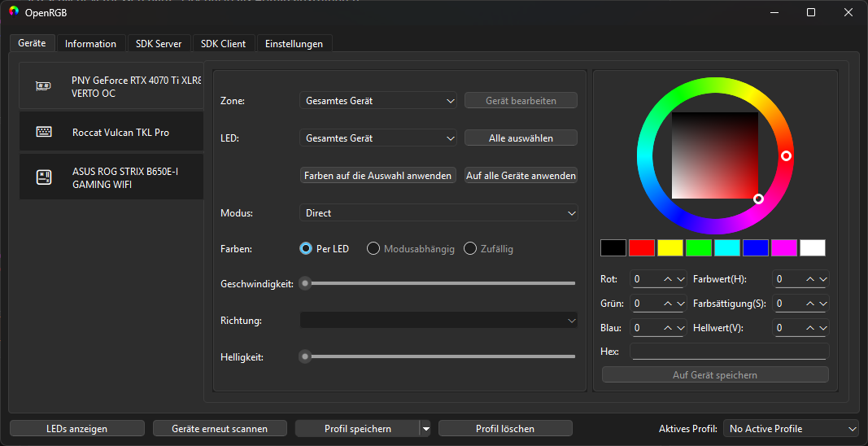The width and height of the screenshot is (868, 446).
Task: Click the Roccat Vulcan TKL Pro keyboard icon
Action: pyautogui.click(x=44, y=132)
